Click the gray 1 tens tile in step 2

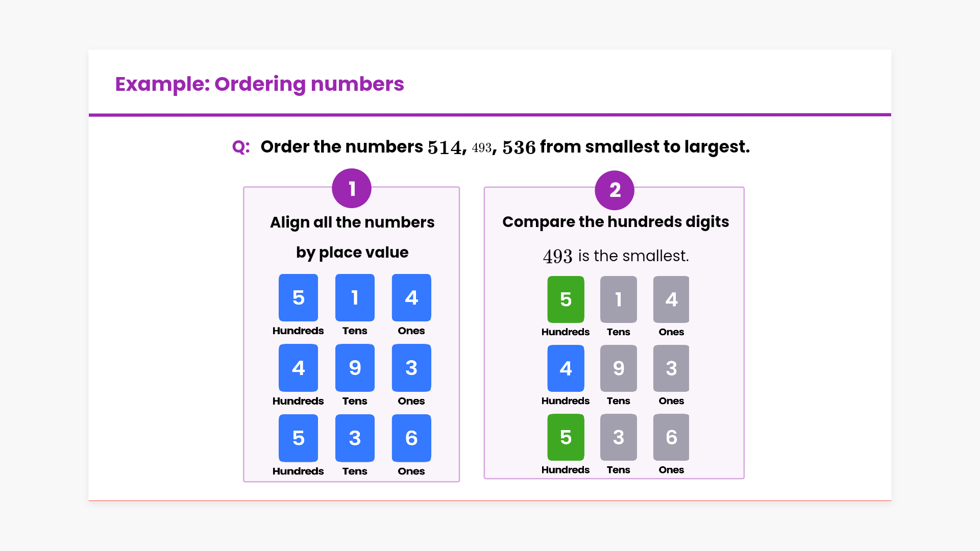tap(618, 299)
